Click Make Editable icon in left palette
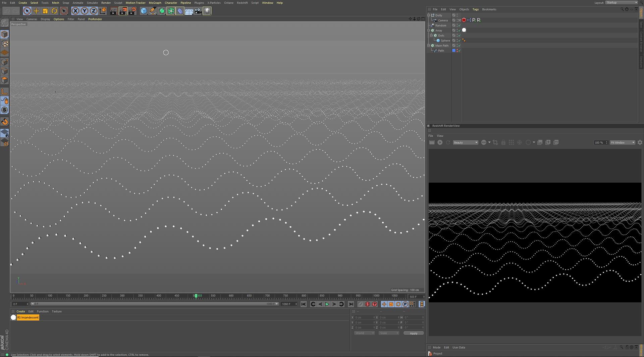Viewport: 644px width, 357px height. click(x=5, y=23)
